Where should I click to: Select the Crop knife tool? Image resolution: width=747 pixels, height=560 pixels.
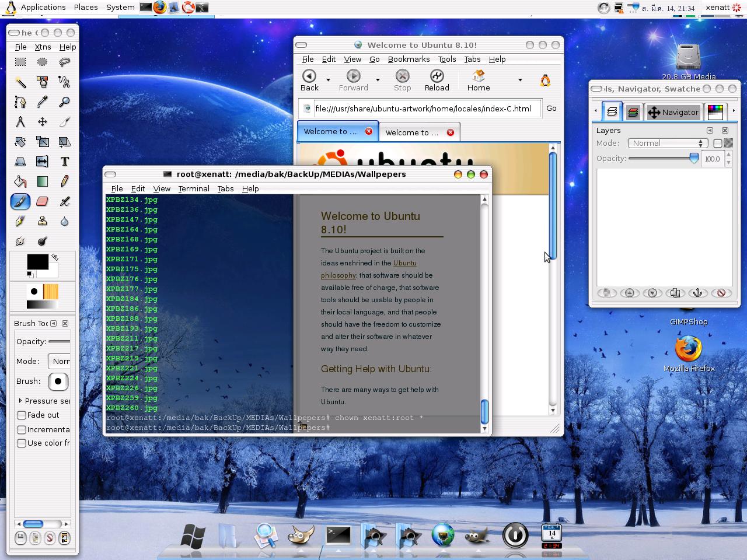(64, 122)
